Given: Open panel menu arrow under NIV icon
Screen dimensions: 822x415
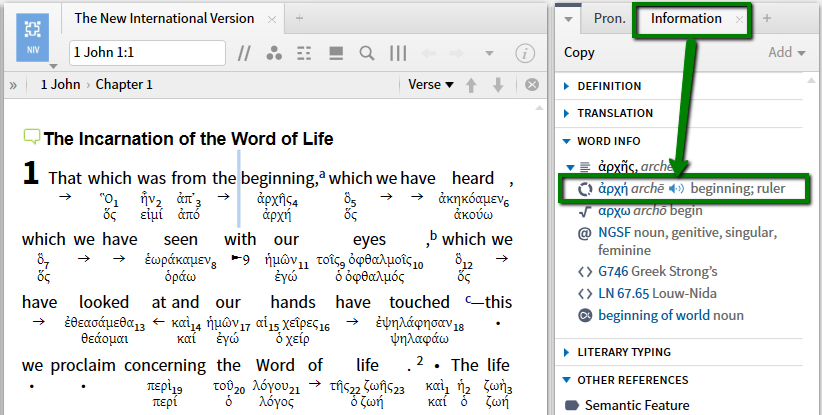Looking at the screenshot, I should click(53, 67).
